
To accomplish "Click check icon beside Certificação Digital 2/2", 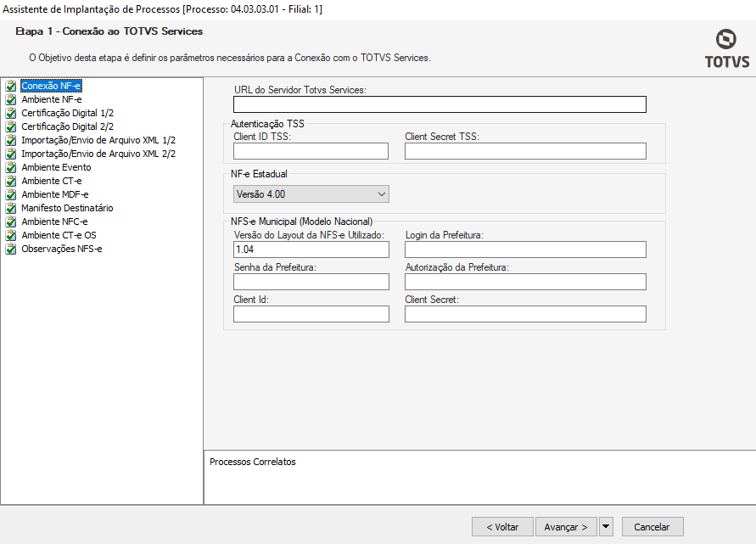I will 11,126.
